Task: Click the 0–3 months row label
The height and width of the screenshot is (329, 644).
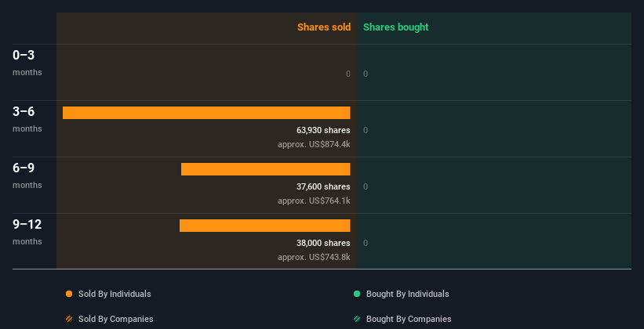Action: (27, 63)
